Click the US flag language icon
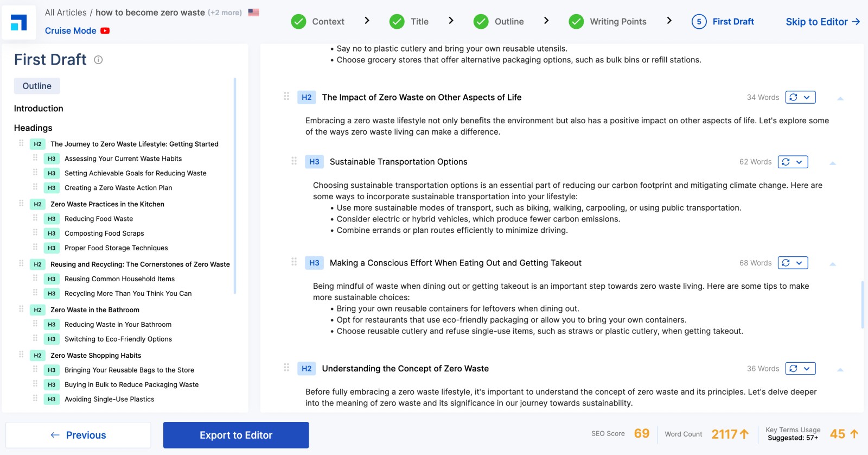This screenshot has height=455, width=868. pos(253,12)
